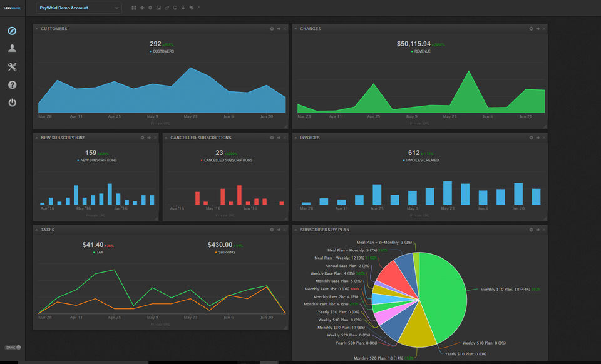This screenshot has height=364, width=601.
Task: Click the power logout icon in sidebar
Action: tap(13, 103)
